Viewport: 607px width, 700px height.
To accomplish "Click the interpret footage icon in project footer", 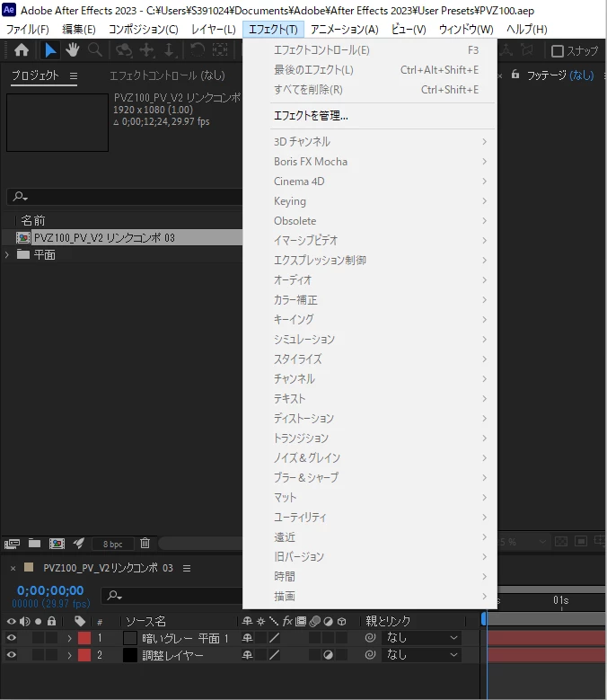I will (12, 544).
